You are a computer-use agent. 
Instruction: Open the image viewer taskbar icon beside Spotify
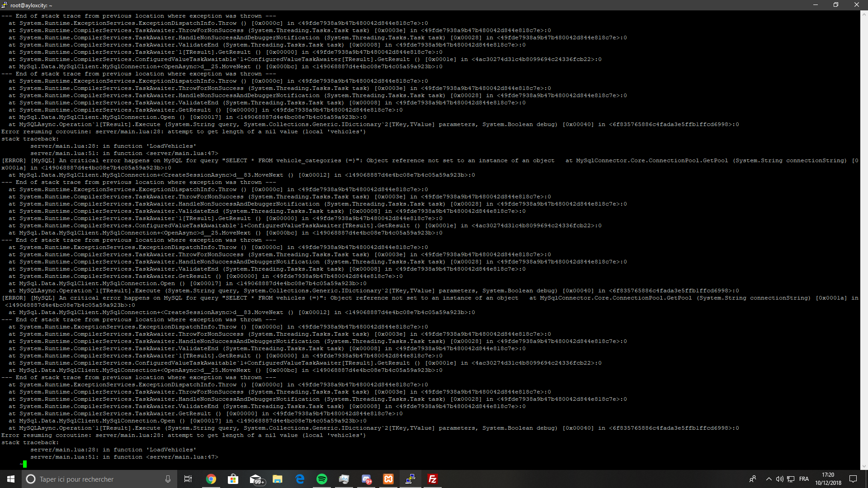pyautogui.click(x=344, y=479)
